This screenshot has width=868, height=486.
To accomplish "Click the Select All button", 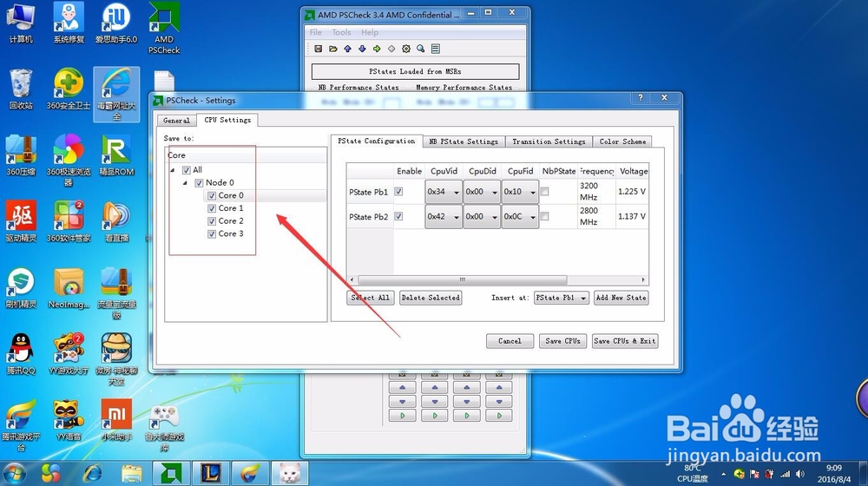I will point(371,298).
